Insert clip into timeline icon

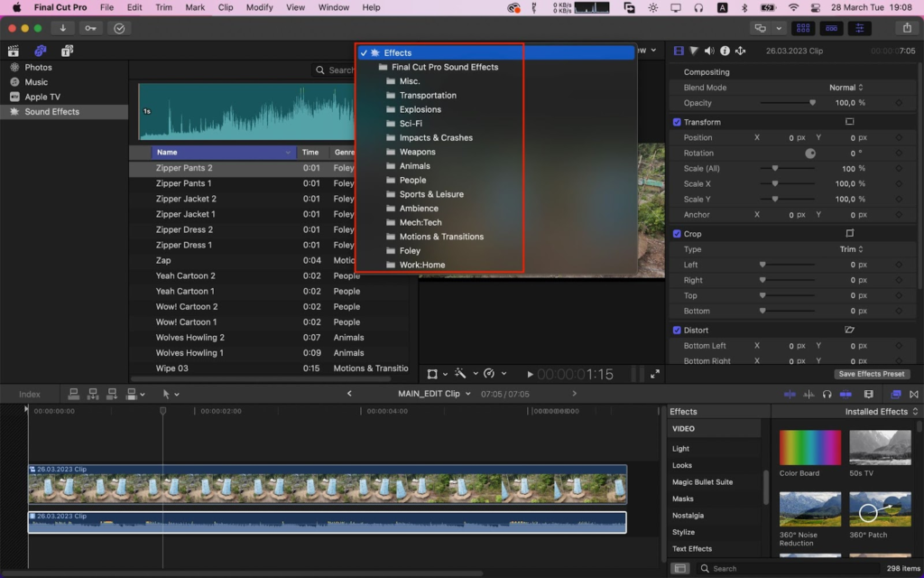[93, 394]
